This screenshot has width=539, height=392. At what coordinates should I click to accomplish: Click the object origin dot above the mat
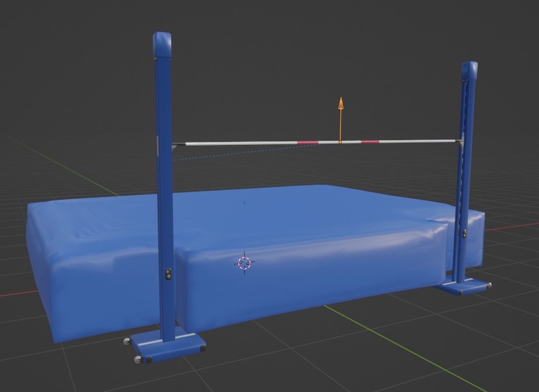point(244,202)
